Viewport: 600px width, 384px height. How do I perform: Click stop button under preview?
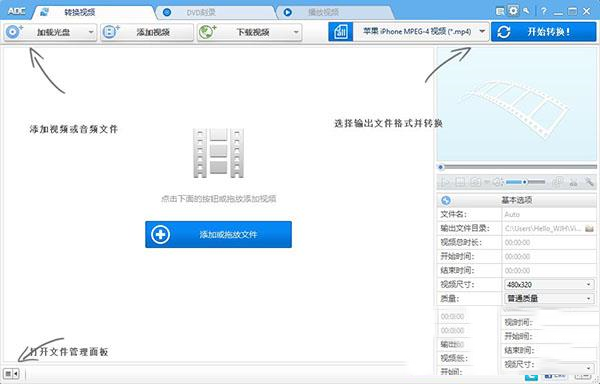click(460, 182)
